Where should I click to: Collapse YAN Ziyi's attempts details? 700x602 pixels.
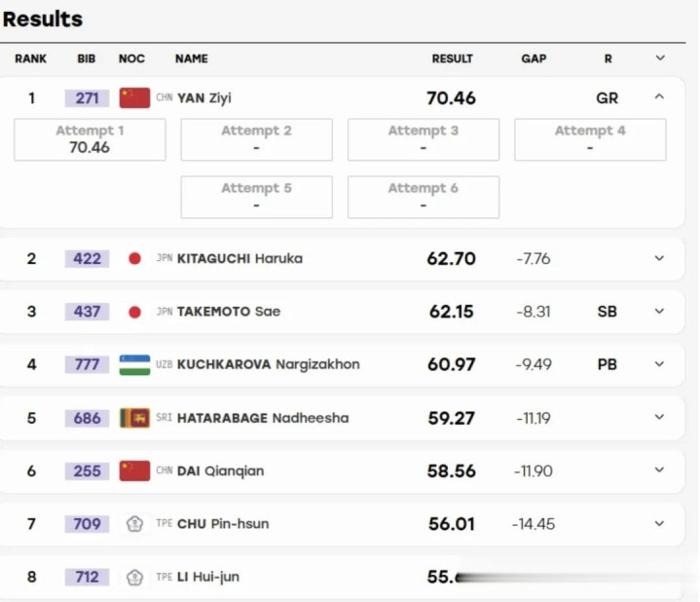659,96
